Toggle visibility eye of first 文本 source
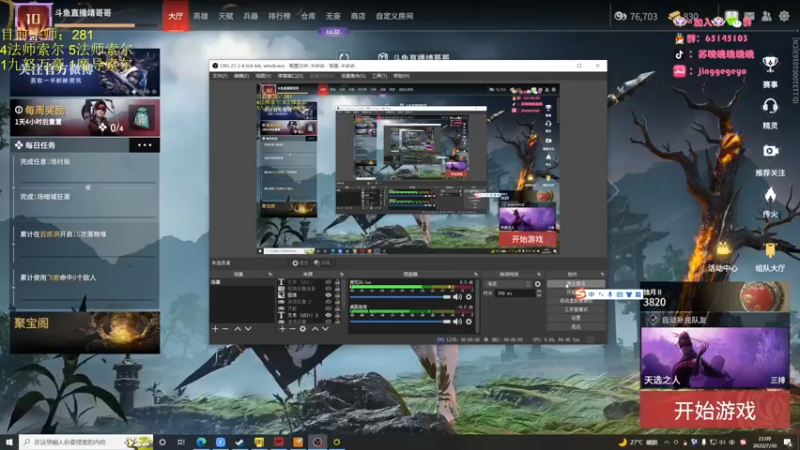 328,282
